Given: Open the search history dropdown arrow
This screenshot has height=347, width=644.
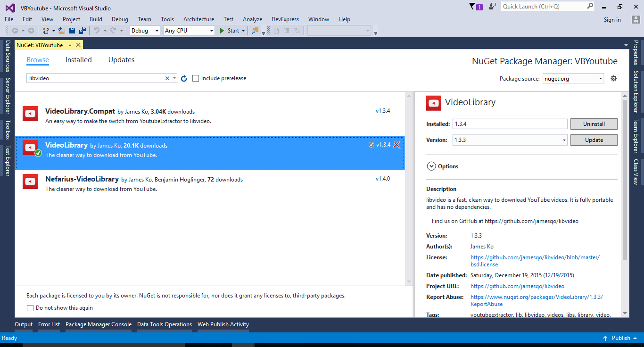Looking at the screenshot, I should [174, 78].
